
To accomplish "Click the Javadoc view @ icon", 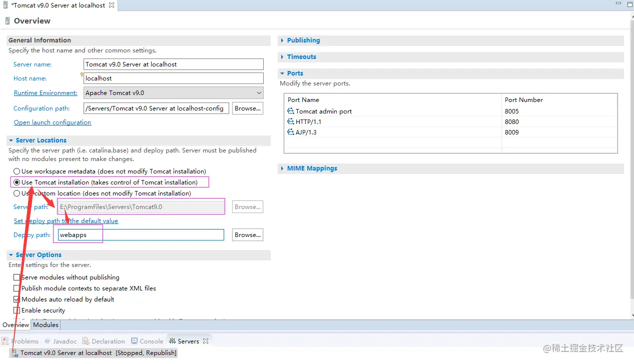I will 47,341.
